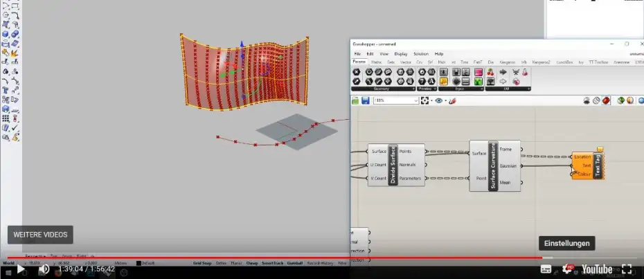Click the pink padlock icon in Util panel

coord(525,72)
